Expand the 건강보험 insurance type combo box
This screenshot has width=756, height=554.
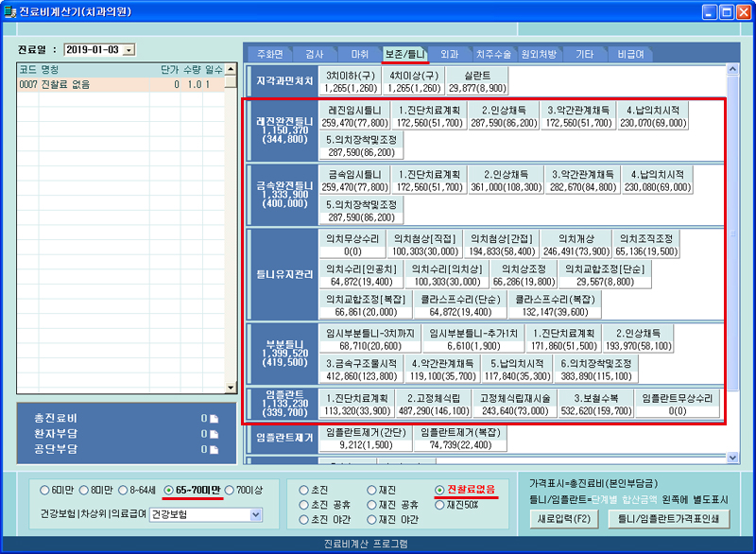(x=255, y=515)
